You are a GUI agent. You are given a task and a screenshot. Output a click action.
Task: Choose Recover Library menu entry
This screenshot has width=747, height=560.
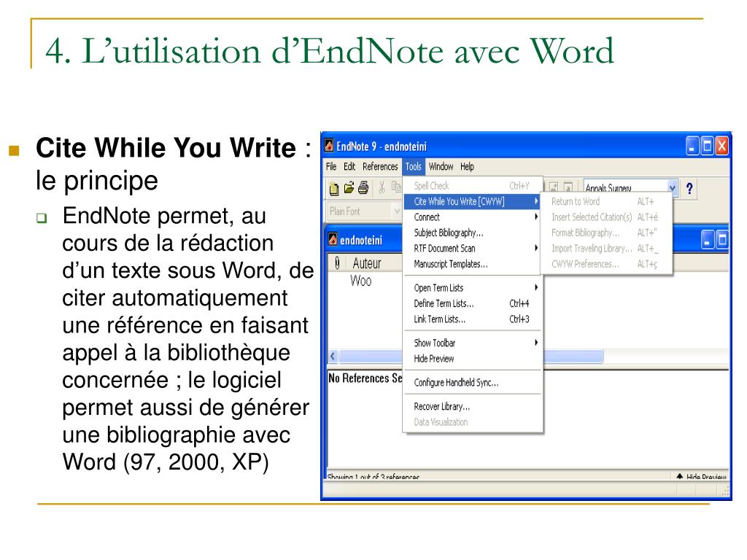tap(471, 407)
